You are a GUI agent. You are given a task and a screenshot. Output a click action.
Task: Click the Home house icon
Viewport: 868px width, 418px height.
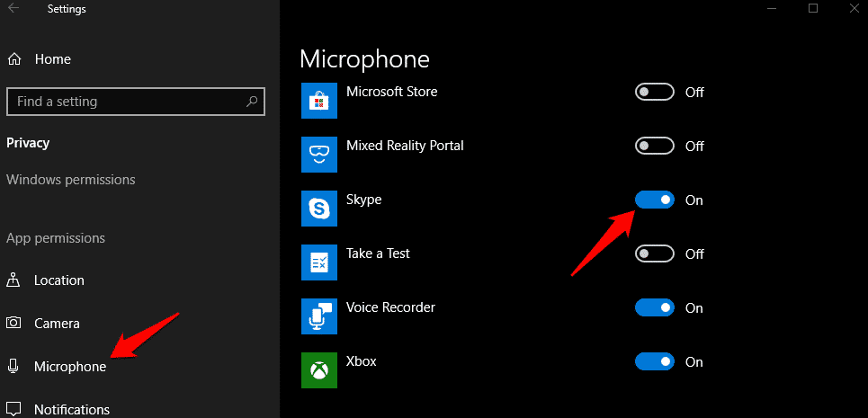coord(15,59)
